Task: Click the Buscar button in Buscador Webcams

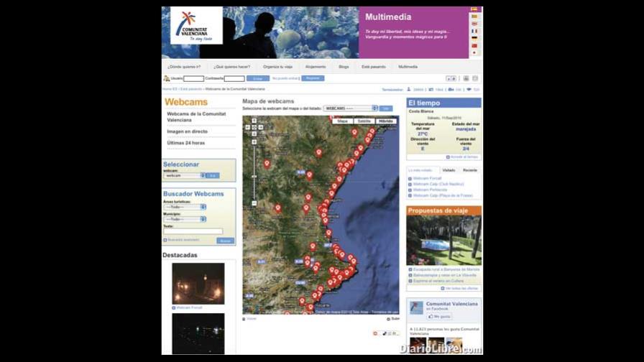Action: 225,241
